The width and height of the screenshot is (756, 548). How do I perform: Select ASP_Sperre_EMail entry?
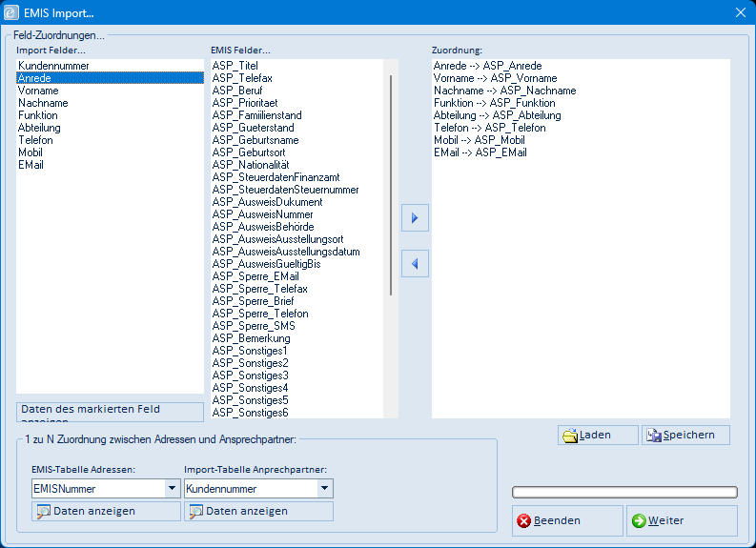(x=297, y=276)
